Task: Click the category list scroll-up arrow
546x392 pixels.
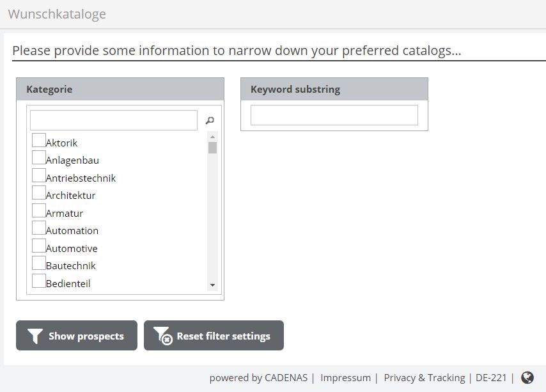Action: (213, 136)
